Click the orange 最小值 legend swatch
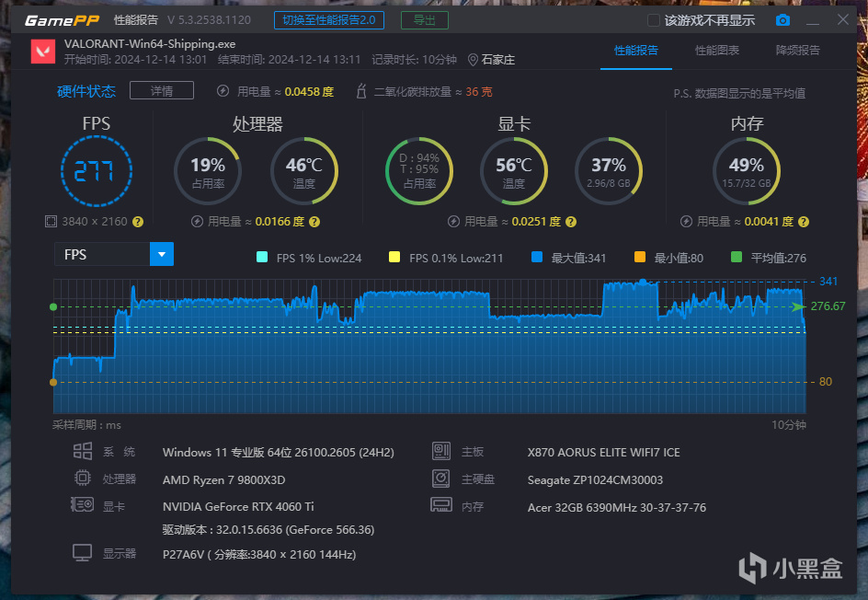 pyautogui.click(x=639, y=257)
